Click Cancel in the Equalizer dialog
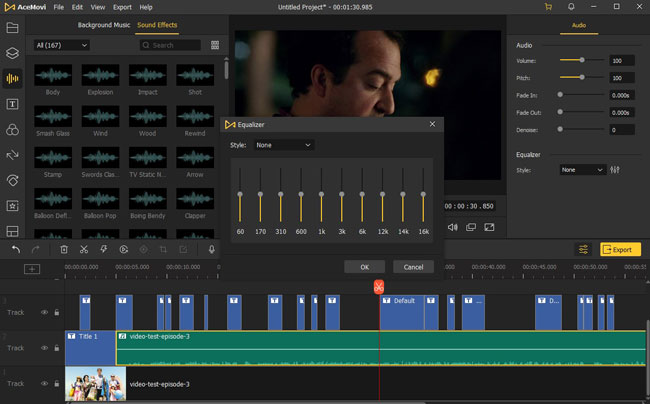 coord(413,267)
